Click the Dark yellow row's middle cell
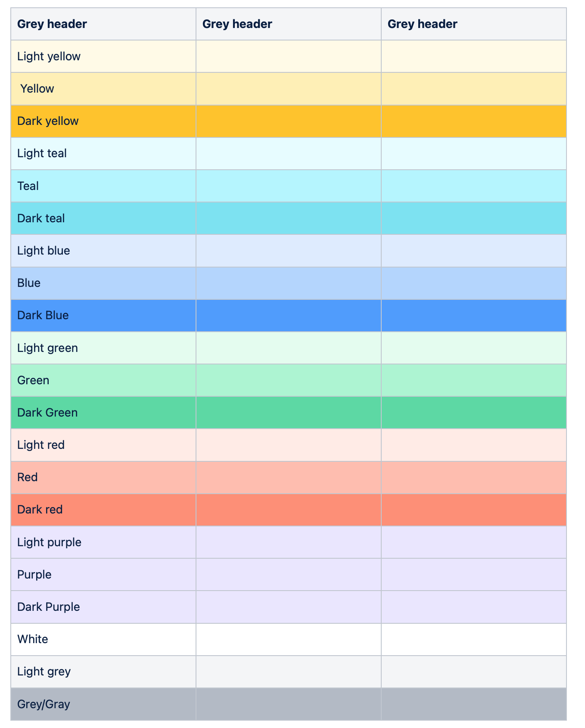585x728 pixels. [288, 121]
